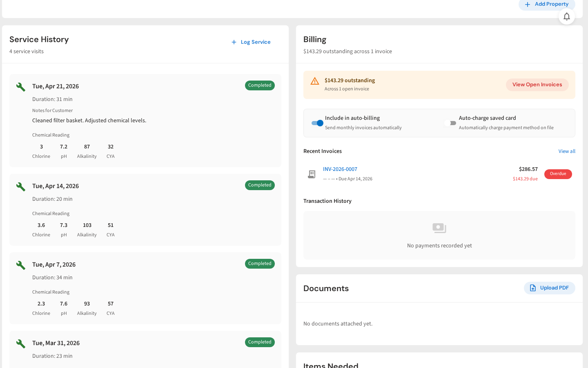Click the wrench icon for Apr 21, 2026 service
Screen dimensions: 588x368
[21, 87]
